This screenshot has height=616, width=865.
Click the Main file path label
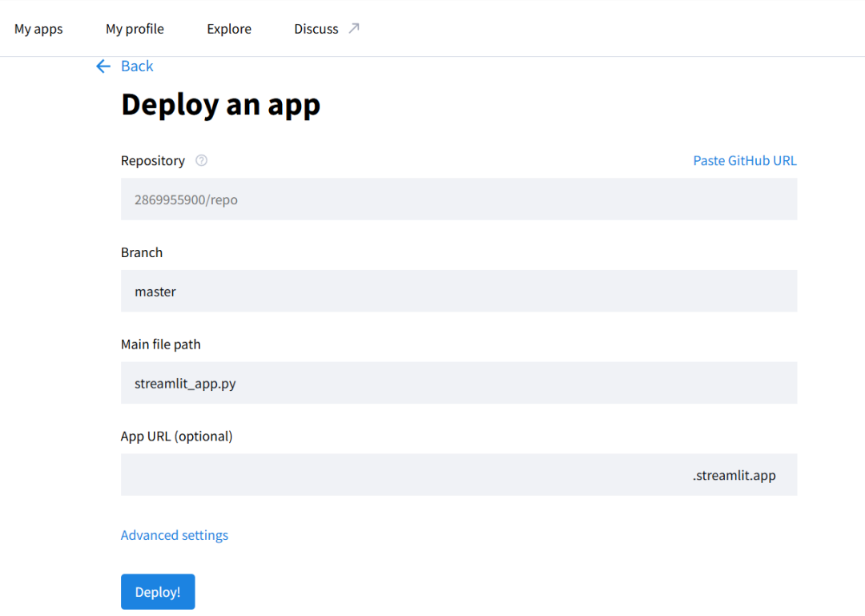[161, 344]
